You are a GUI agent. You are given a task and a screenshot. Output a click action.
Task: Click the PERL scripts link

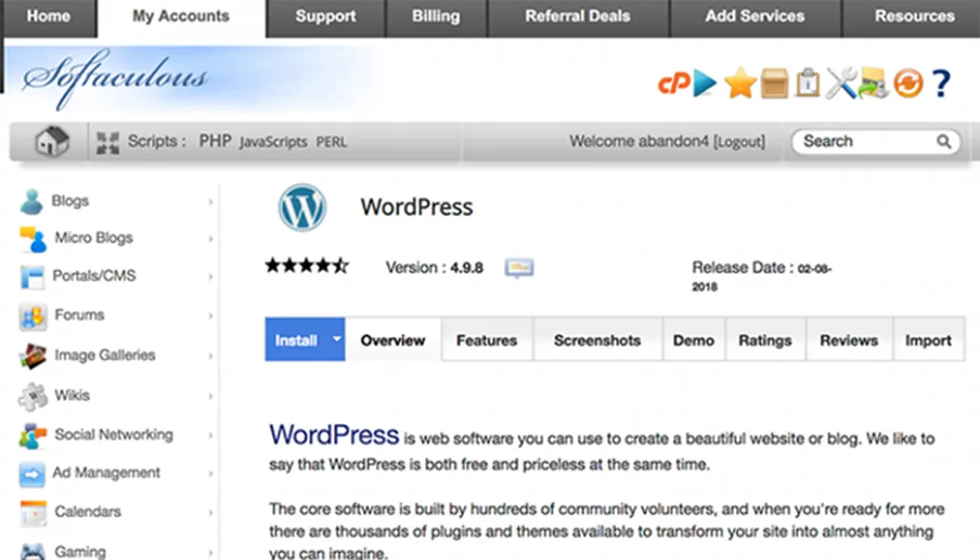click(x=332, y=142)
